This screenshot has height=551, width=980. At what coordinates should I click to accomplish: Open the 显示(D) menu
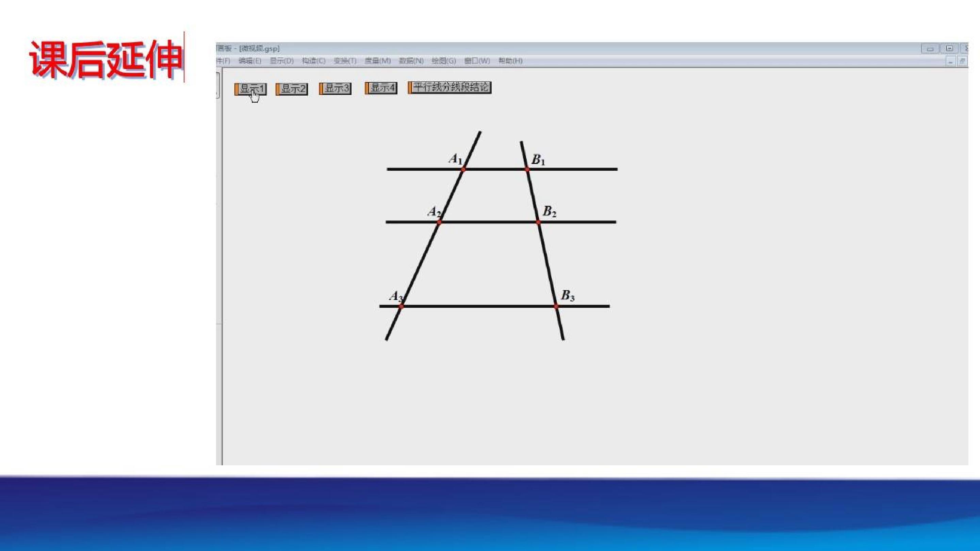coord(281,61)
